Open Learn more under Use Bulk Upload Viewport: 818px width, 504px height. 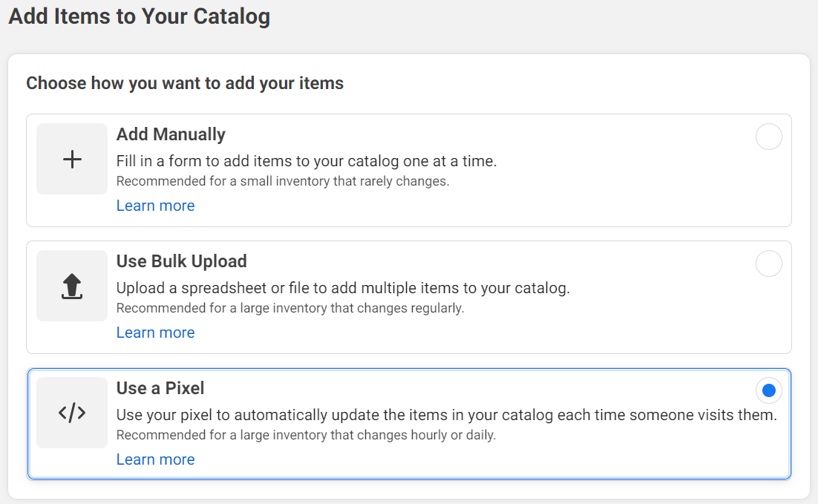click(155, 333)
